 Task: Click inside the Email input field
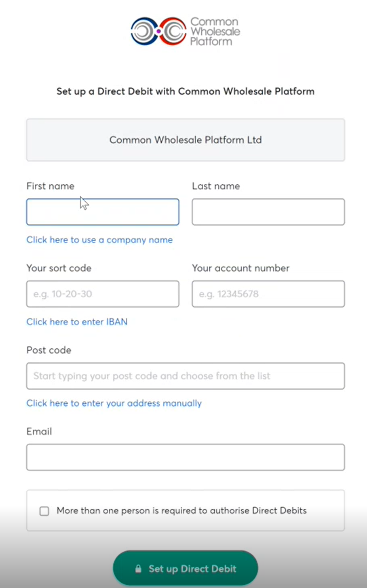(185, 457)
